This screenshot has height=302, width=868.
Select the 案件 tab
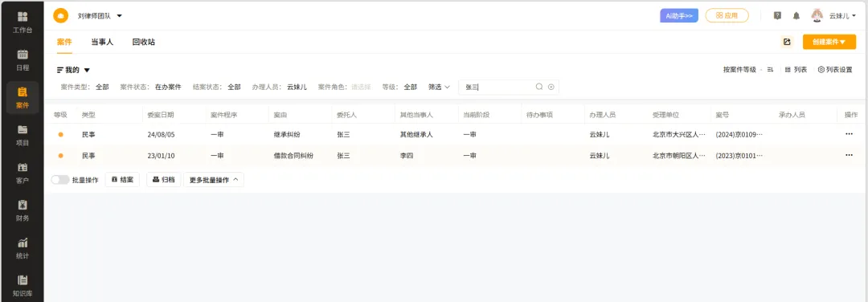tap(64, 42)
